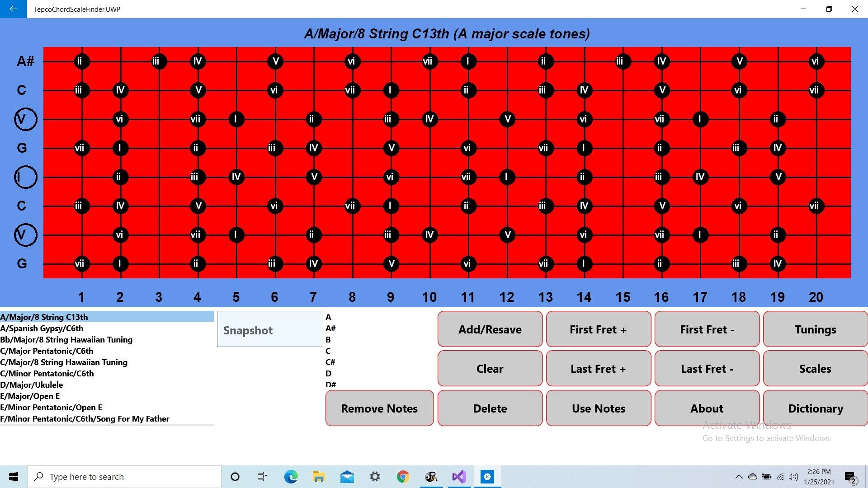Select note A from the note list
This screenshot has width=868, height=488.
pos(328,316)
